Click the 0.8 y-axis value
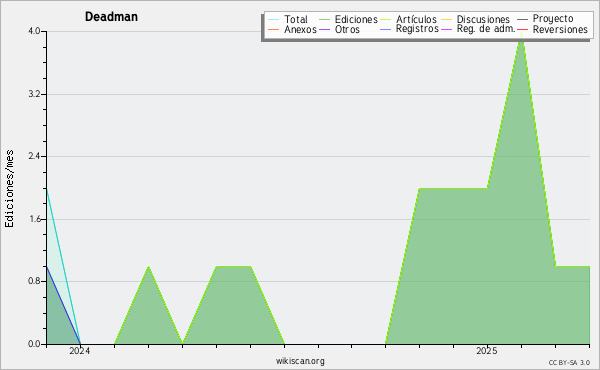 [34, 281]
